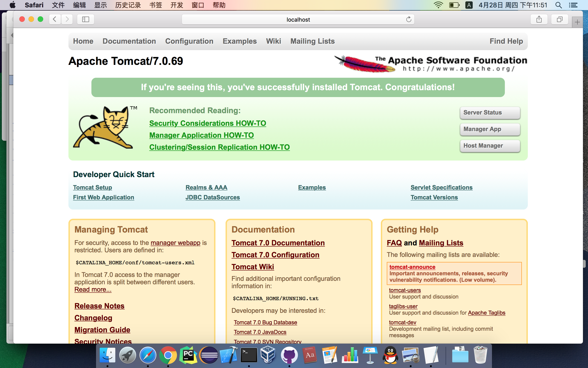This screenshot has height=368, width=588.
Task: Check battery status in menu bar
Action: [x=454, y=5]
